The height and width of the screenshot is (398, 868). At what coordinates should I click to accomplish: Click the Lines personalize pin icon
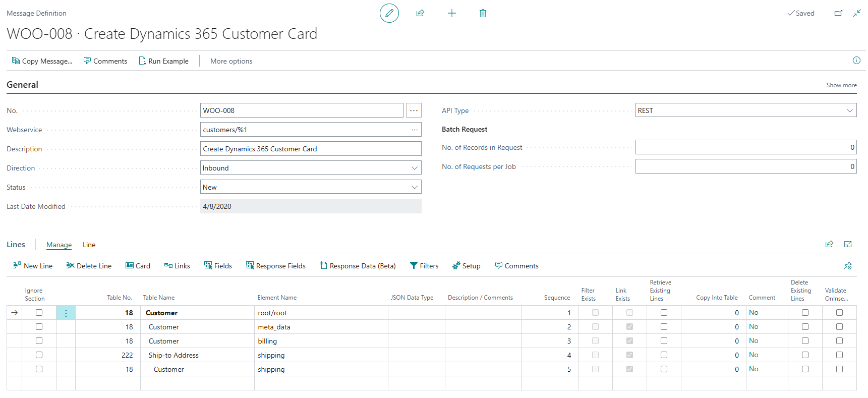pyautogui.click(x=848, y=266)
